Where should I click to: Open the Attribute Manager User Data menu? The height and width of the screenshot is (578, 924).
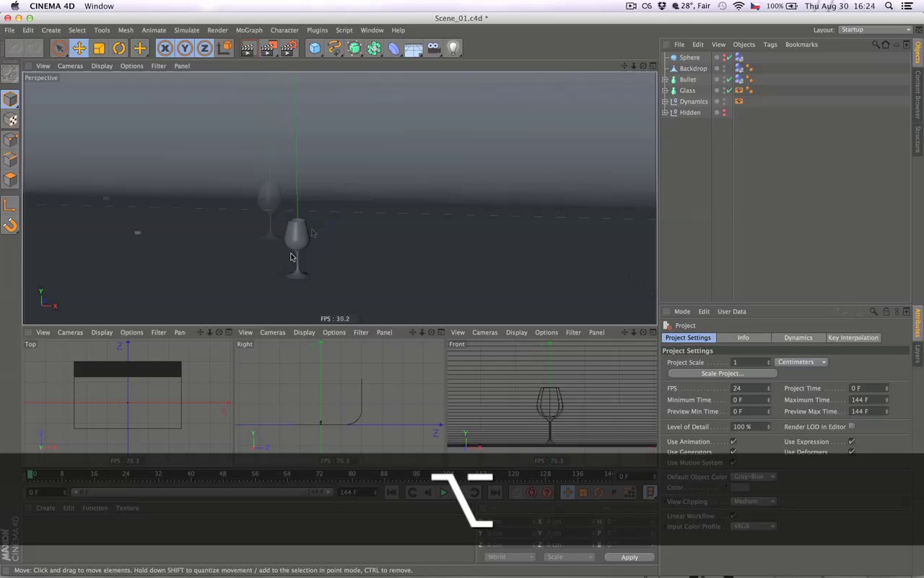(x=732, y=311)
